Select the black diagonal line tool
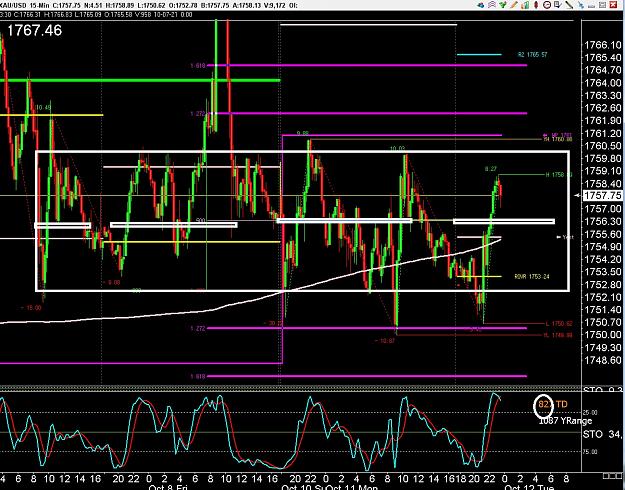Viewport: 625px width, 490px height. pyautogui.click(x=569, y=5)
